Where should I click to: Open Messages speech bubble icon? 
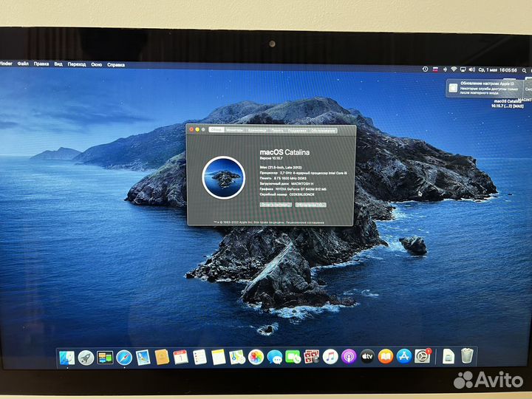tap(275, 358)
